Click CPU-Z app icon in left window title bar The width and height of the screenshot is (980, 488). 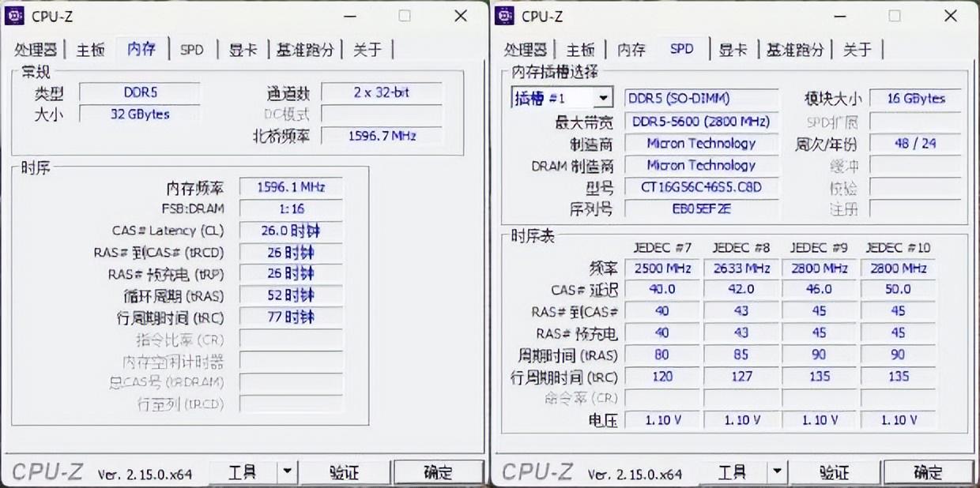(x=17, y=16)
